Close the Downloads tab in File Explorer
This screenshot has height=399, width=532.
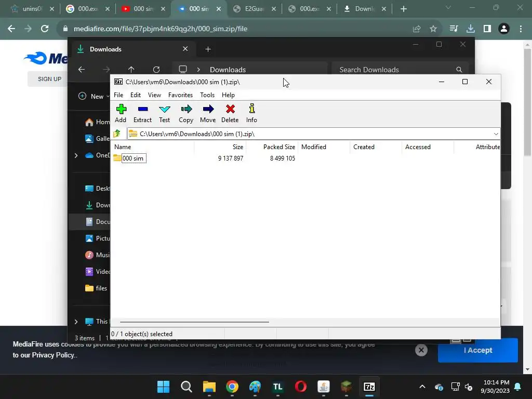(x=185, y=49)
